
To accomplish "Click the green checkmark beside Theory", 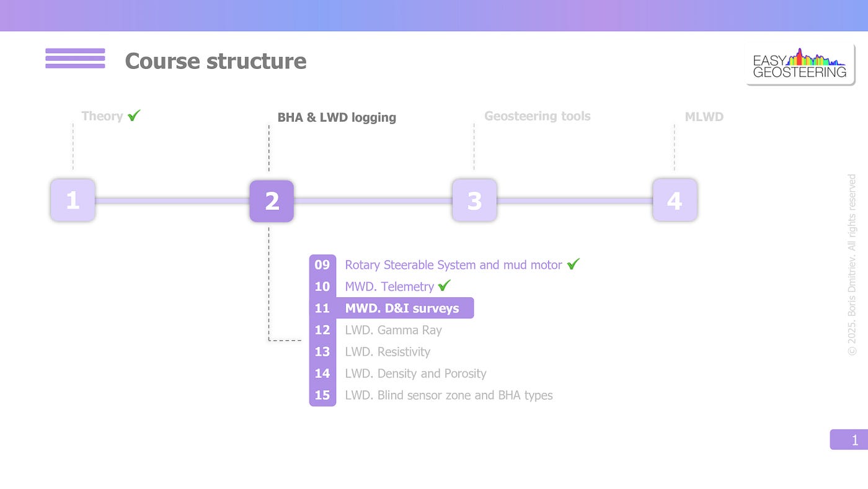I will pos(134,115).
